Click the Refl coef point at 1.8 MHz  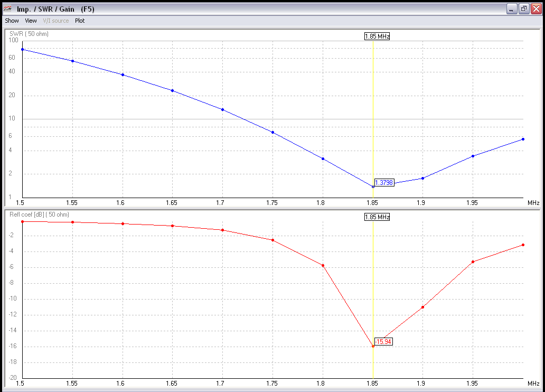tap(323, 265)
